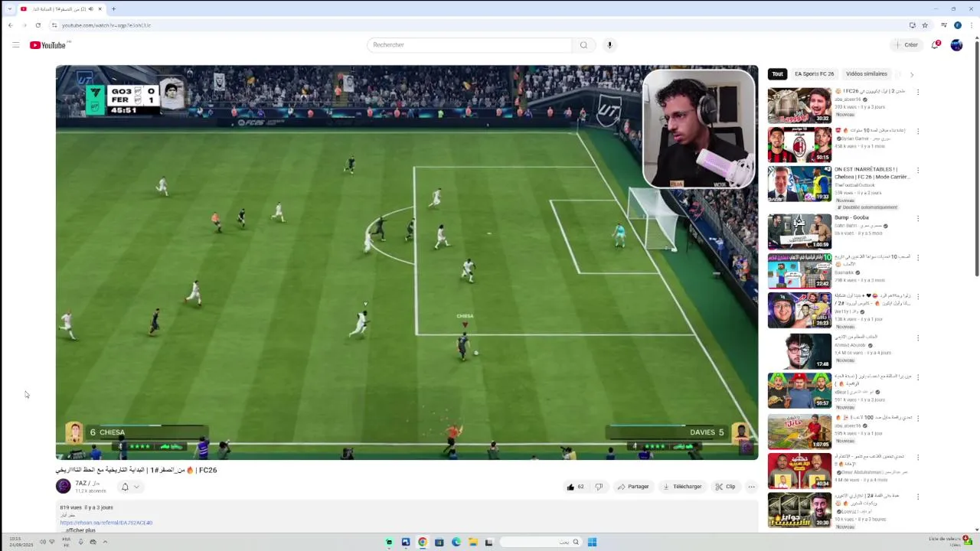Viewport: 980px width, 551px height.
Task: Click the YouTube logo
Action: click(47, 45)
